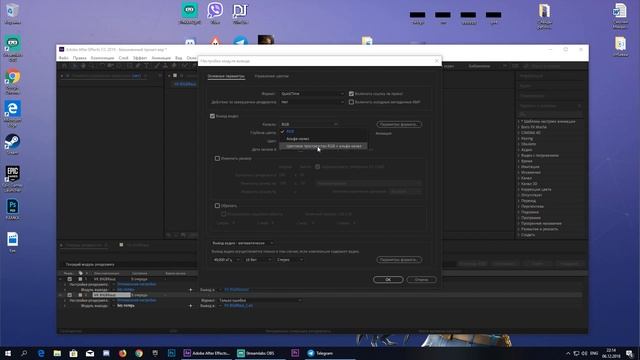This screenshot has height=360, width=640.
Task: Select the RGB + alpha channel option
Action: pos(323,146)
